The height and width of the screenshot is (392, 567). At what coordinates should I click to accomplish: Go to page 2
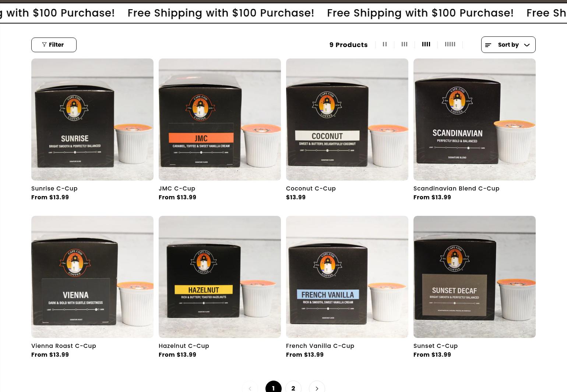[293, 388]
